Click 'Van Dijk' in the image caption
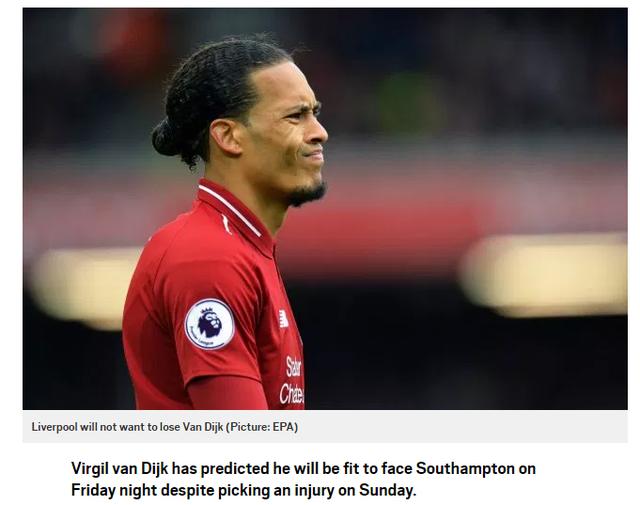Screen dimensions: 640x505 [x=203, y=427]
